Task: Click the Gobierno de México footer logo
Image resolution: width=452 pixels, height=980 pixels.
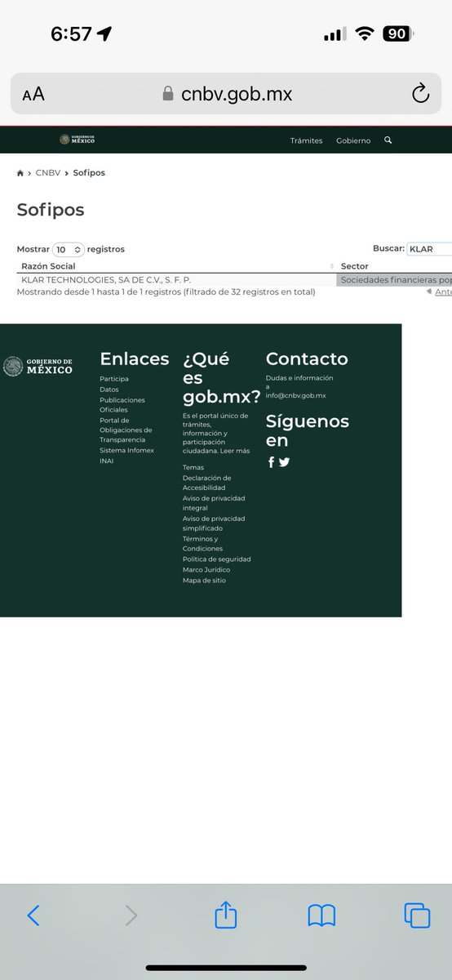Action: pos(38,366)
